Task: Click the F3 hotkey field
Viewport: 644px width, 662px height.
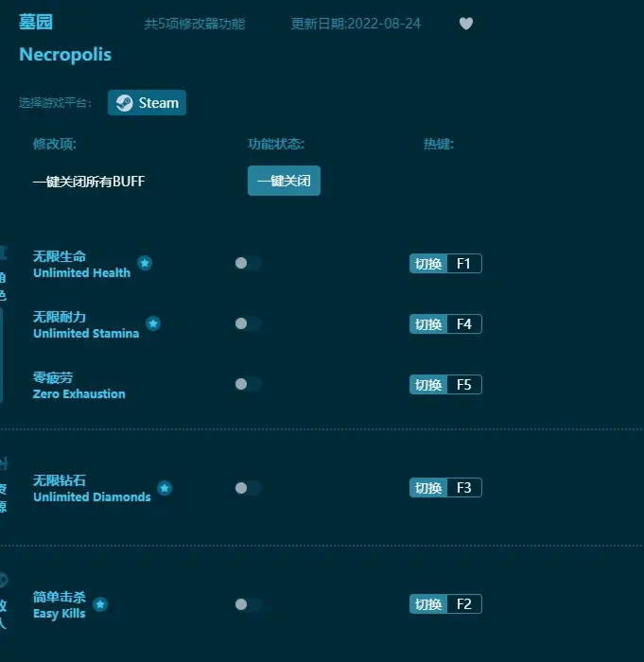Action: [x=464, y=488]
